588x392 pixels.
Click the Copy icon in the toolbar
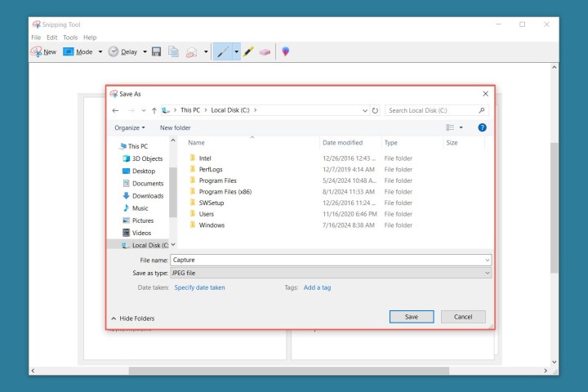173,51
